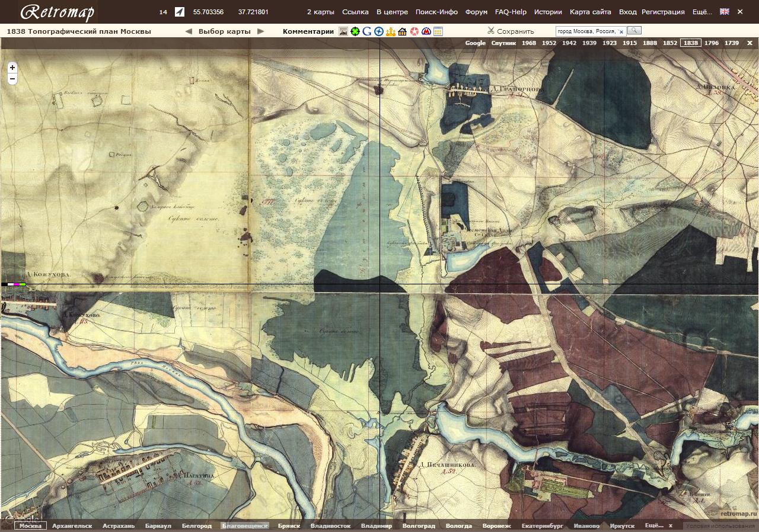Click 1838 Топографический план Москвы title
Image resolution: width=759 pixels, height=532 pixels.
coord(79,31)
